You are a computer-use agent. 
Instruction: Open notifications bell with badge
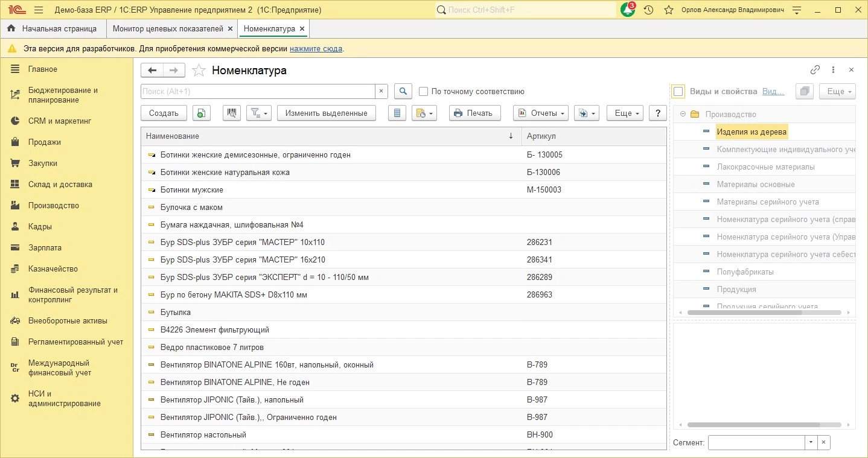(x=628, y=10)
